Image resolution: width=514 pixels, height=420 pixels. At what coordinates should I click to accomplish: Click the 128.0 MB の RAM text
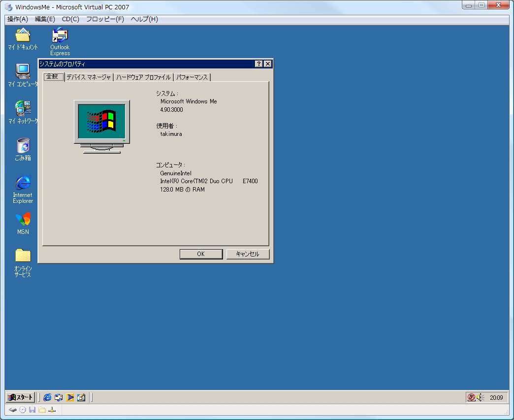coord(182,190)
